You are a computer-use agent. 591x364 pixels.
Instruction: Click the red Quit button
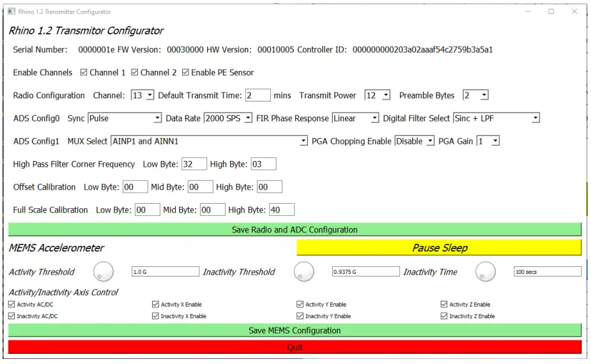pyautogui.click(x=295, y=347)
